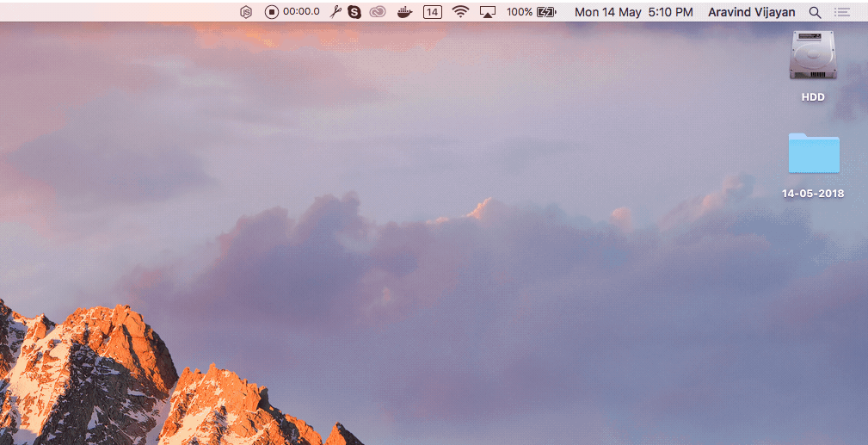The image size is (868, 445).
Task: Click the calendar icon showing 14
Action: (433, 12)
